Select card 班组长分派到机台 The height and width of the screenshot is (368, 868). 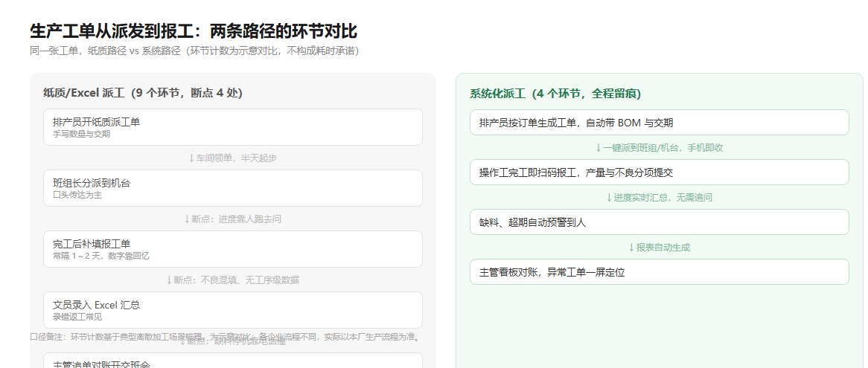[233, 188]
